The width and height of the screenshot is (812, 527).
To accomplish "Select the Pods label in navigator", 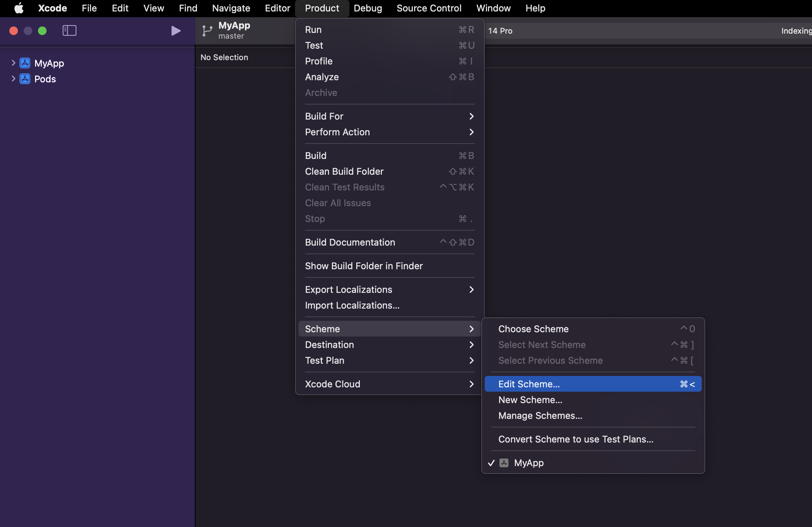I will pos(45,79).
